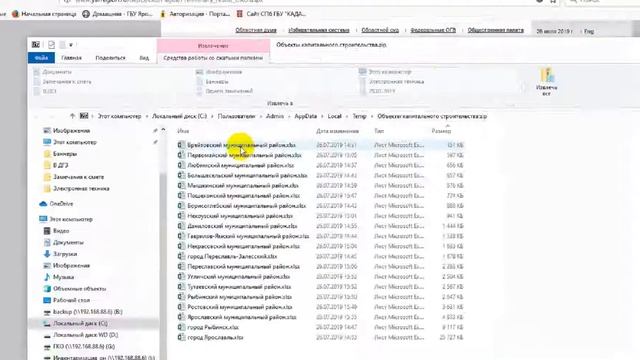Open Областной суд link in browser
The width and height of the screenshot is (640, 360).
coord(380,30)
